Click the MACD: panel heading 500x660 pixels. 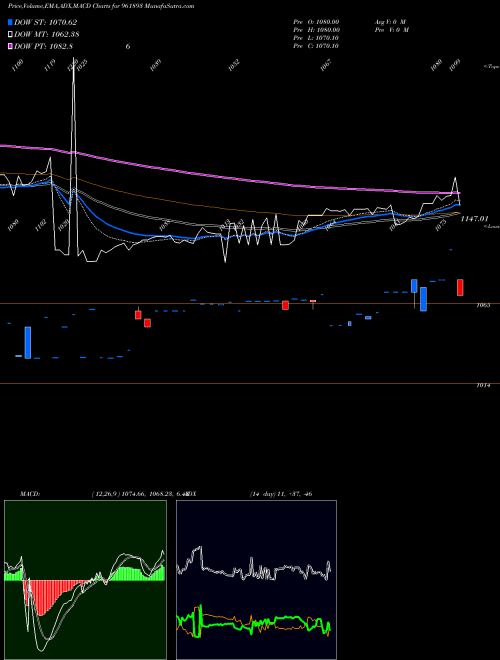coord(30,494)
